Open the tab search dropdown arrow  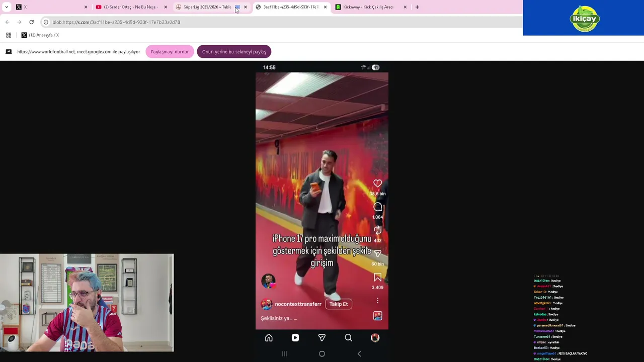tap(7, 7)
